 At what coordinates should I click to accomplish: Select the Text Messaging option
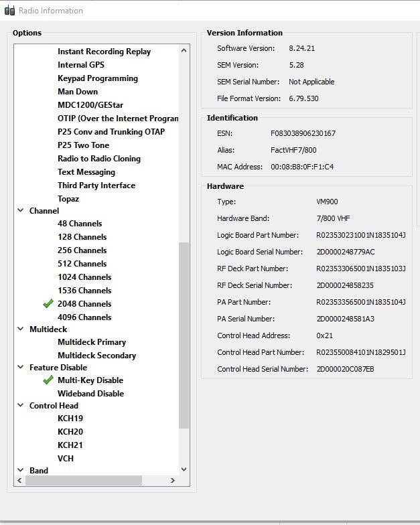point(86,171)
